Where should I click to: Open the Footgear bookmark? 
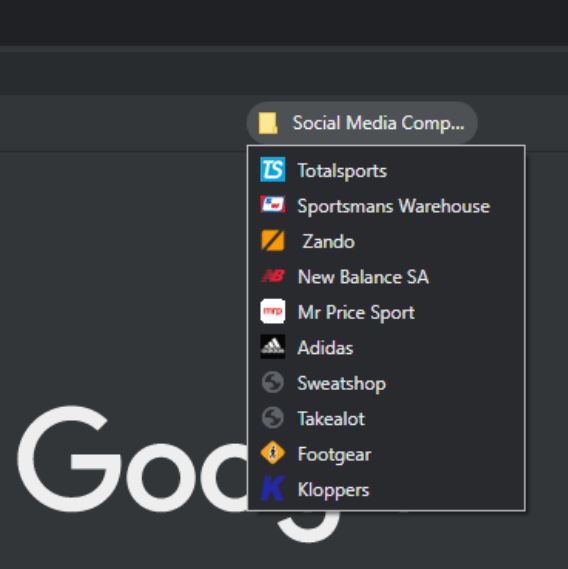click(386, 454)
